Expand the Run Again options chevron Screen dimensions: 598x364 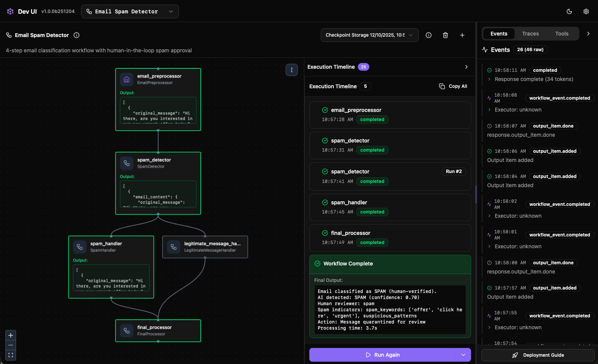click(x=463, y=355)
